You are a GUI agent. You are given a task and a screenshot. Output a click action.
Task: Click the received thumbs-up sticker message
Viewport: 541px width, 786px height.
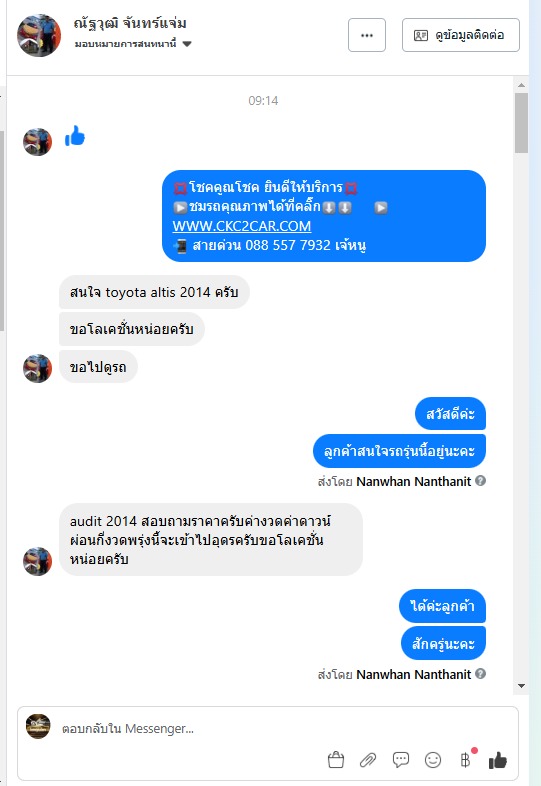pos(75,136)
